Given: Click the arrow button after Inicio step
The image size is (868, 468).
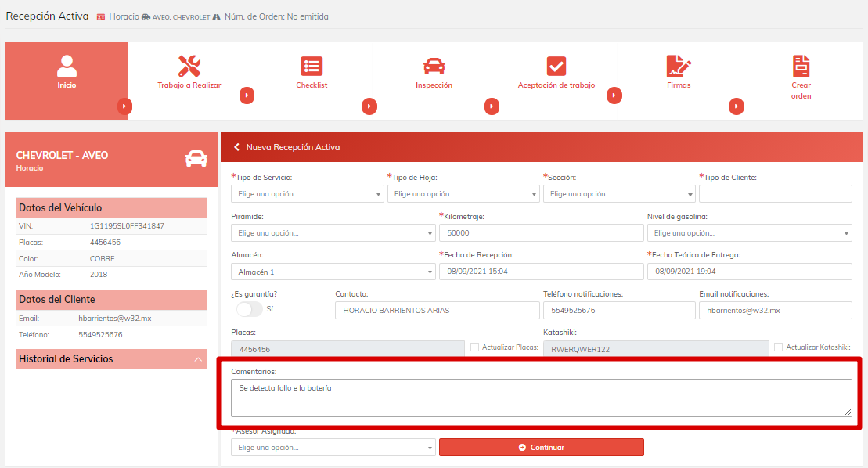Looking at the screenshot, I should pos(124,106).
